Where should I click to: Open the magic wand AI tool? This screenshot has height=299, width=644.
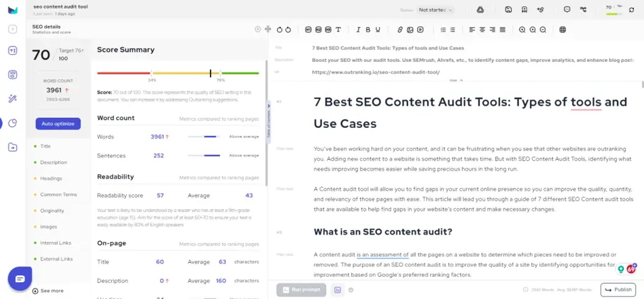pyautogui.click(x=13, y=98)
